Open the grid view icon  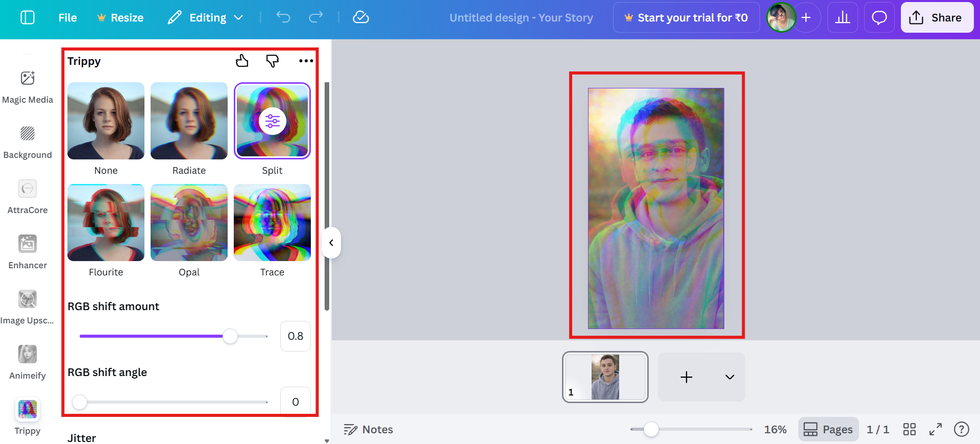click(910, 430)
